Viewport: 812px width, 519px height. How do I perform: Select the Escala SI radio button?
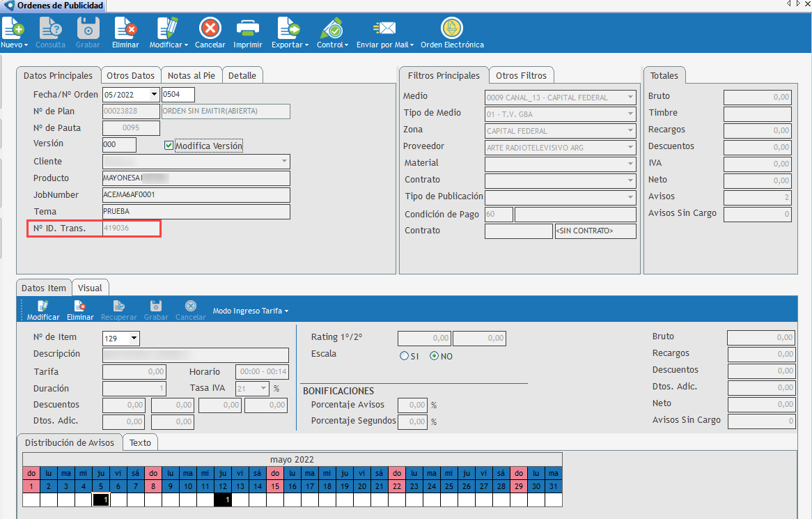[x=405, y=356]
